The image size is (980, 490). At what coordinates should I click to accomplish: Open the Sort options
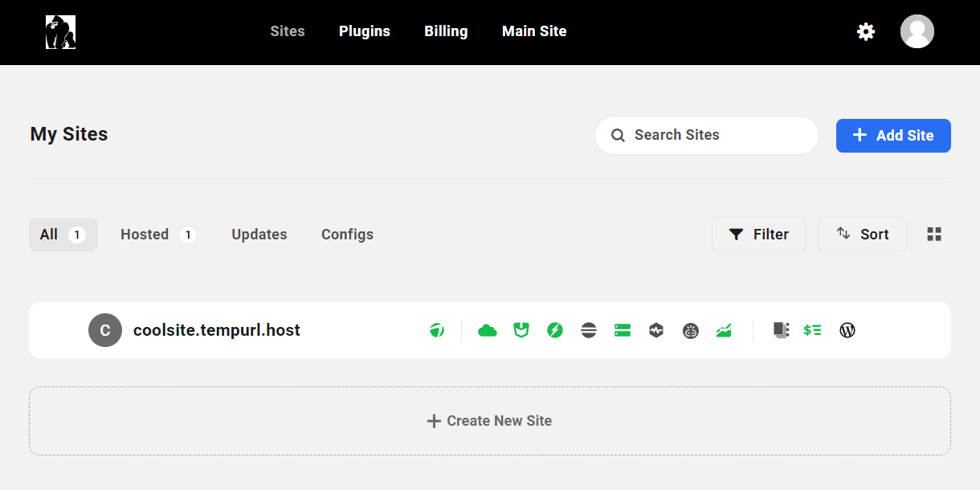[862, 235]
